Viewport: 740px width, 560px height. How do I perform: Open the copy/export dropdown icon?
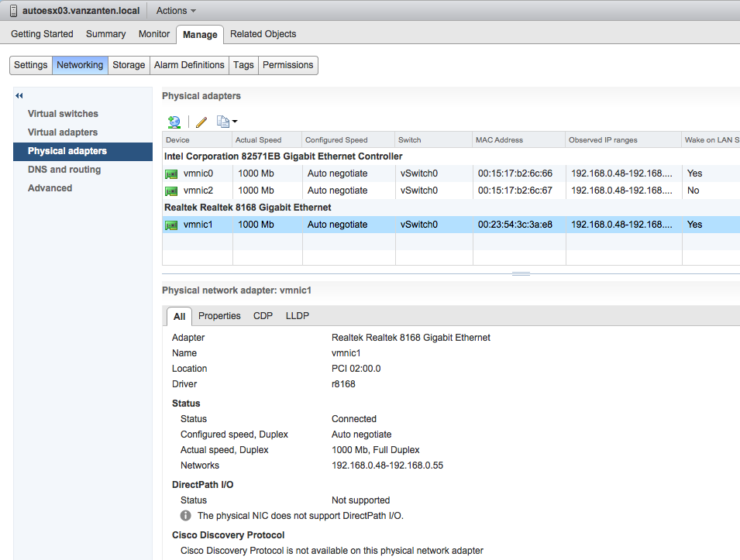(226, 122)
